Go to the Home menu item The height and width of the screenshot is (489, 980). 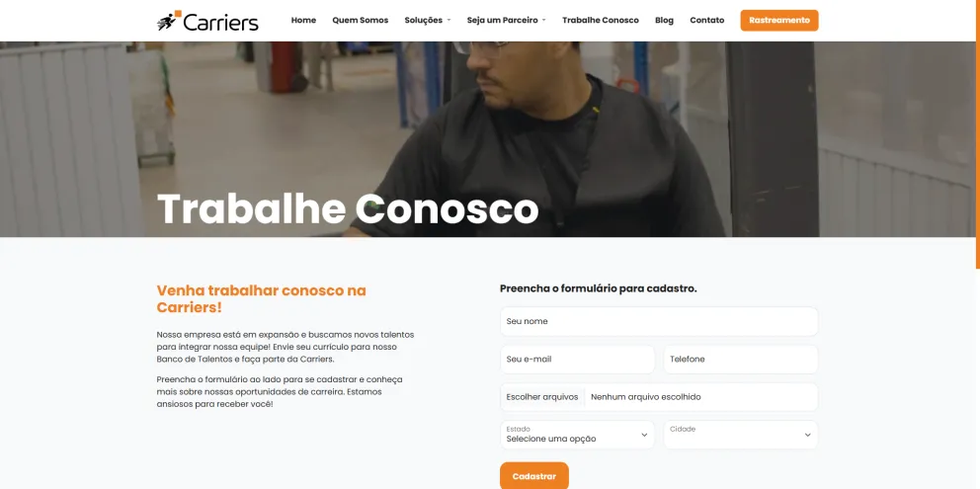coord(303,20)
